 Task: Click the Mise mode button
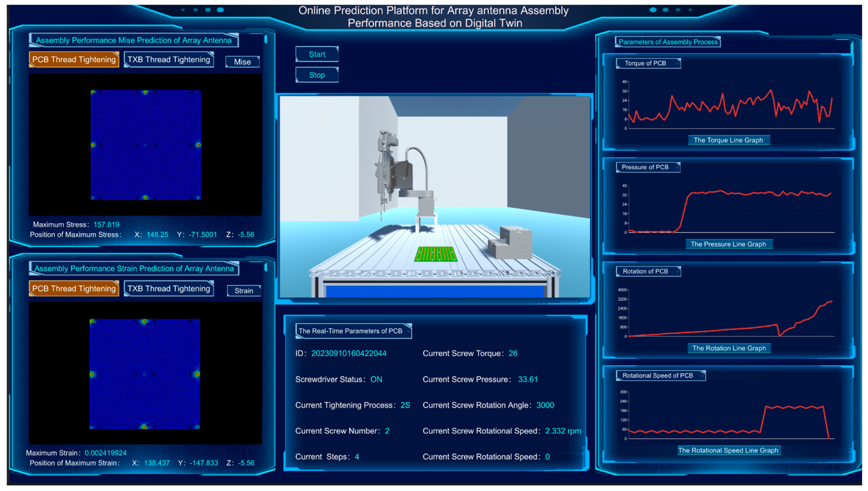(242, 62)
